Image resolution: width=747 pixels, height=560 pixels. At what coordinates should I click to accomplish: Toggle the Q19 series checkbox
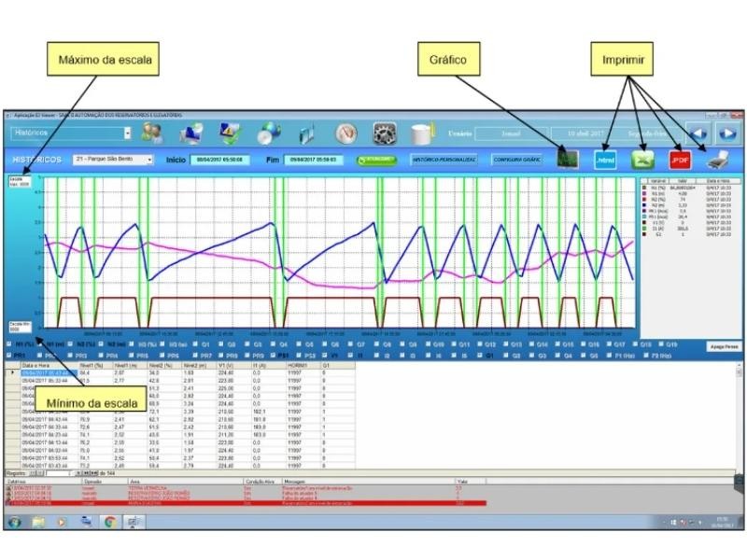tap(660, 343)
